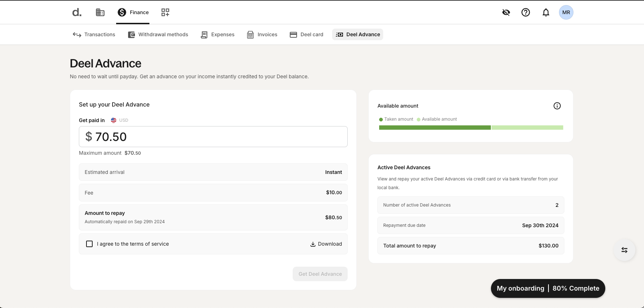Viewport: 644px width, 308px height.
Task: Open the help question mark icon
Action: point(525,13)
